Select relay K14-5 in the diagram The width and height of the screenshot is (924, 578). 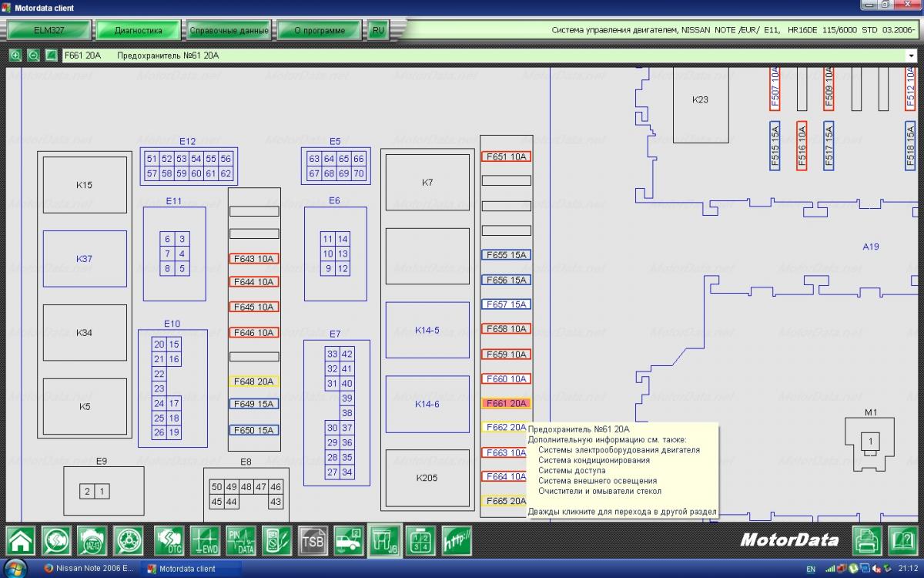427,330
